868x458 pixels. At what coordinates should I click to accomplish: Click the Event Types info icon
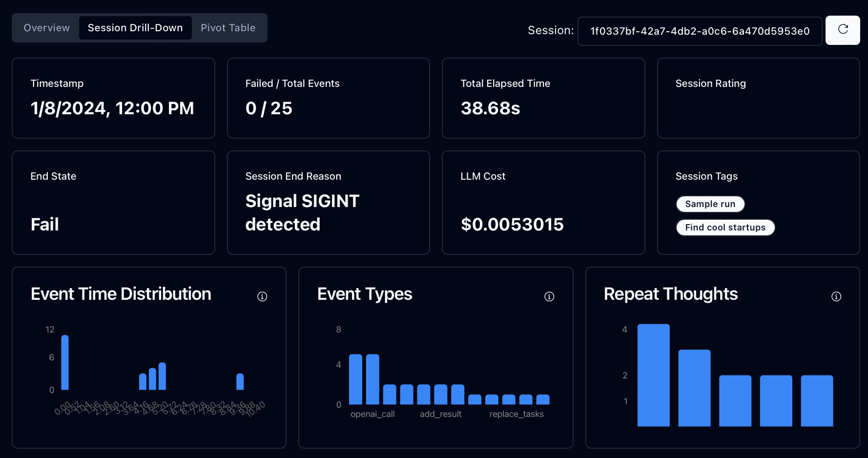549,296
